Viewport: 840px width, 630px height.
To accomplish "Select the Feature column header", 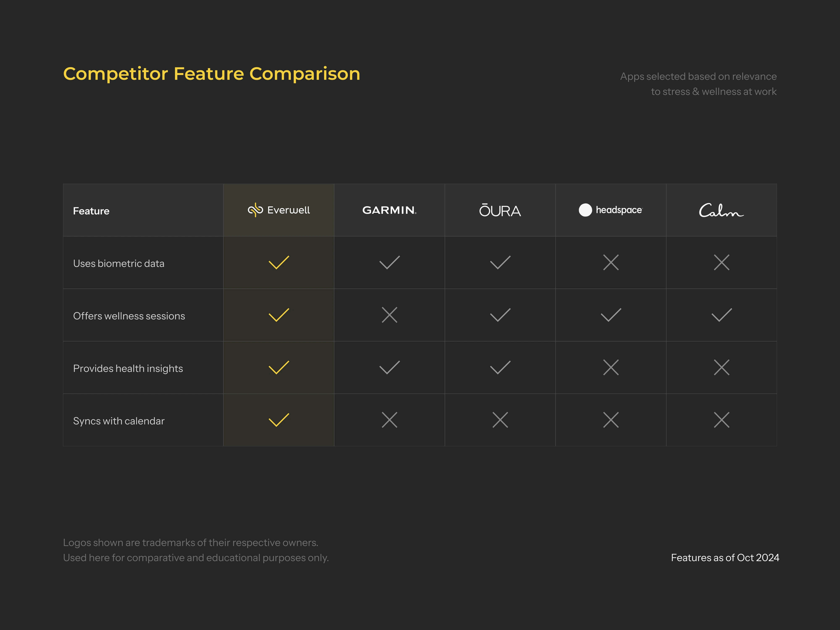I will click(x=91, y=211).
